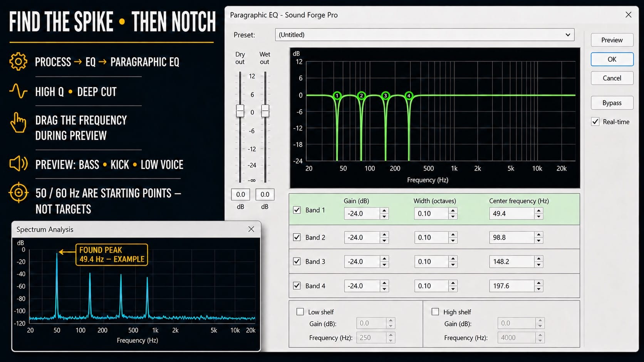Click the Wet out fader handle
The height and width of the screenshot is (362, 644).
pos(265,111)
